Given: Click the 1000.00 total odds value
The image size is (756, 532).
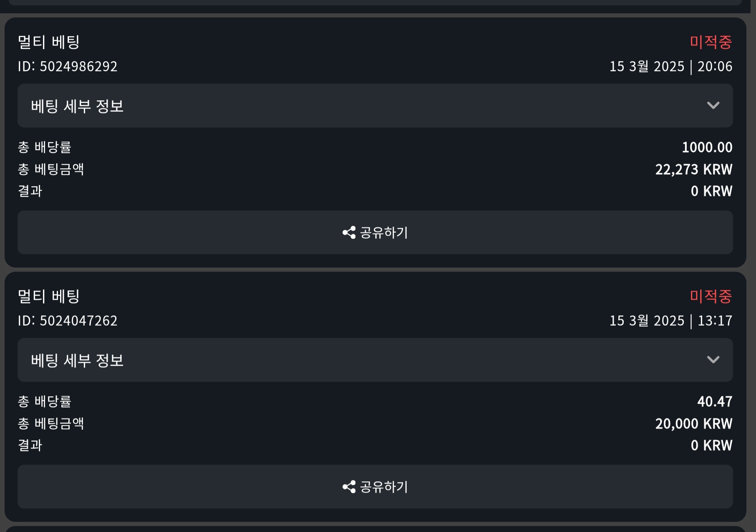Looking at the screenshot, I should click(707, 147).
